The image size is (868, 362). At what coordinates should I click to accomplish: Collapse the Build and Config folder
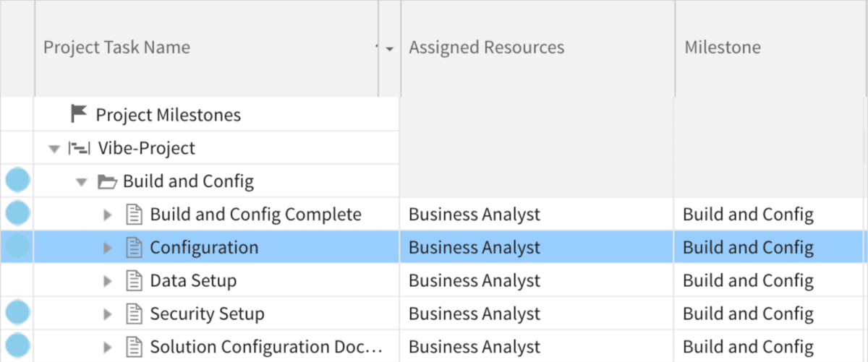pyautogui.click(x=82, y=182)
